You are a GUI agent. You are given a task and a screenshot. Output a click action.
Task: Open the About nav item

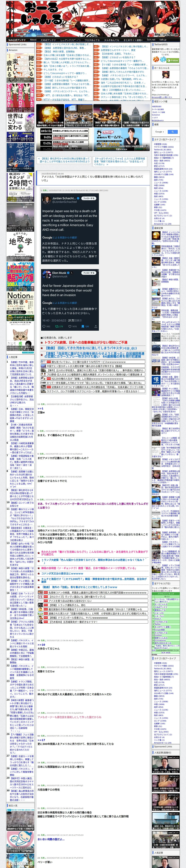point(33,40)
